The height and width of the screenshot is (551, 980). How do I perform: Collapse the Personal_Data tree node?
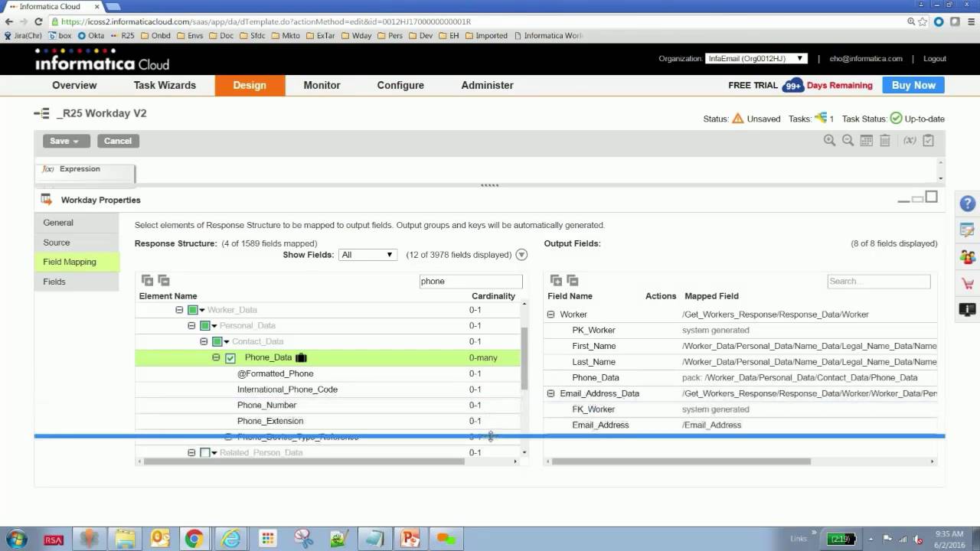click(x=191, y=326)
